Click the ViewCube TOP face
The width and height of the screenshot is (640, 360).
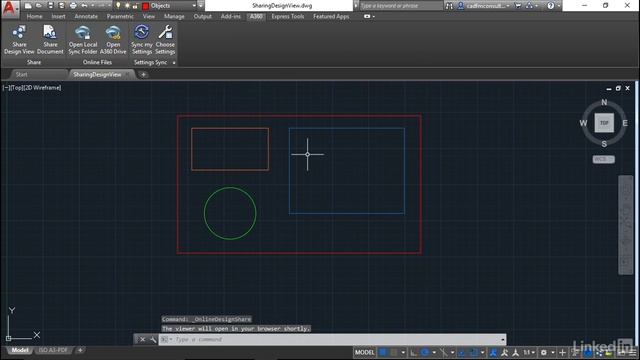(604, 123)
